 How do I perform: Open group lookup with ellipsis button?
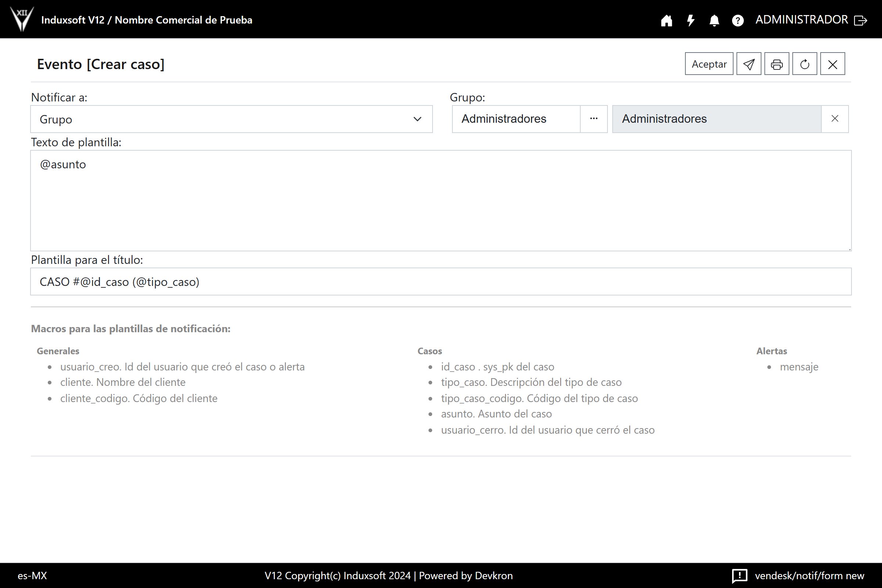point(593,119)
